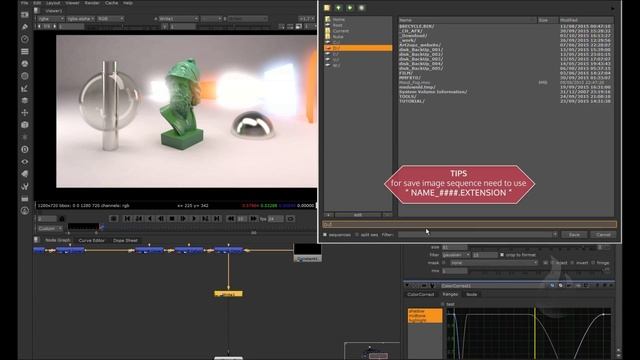The height and width of the screenshot is (360, 640).
Task: Click the folder-up icon in file dialog
Action: [327, 8]
